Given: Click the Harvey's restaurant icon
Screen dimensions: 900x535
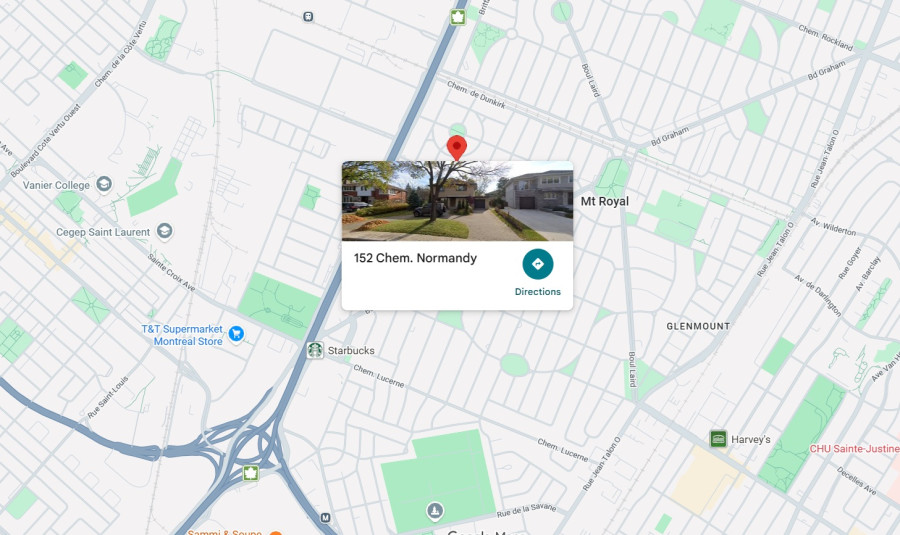Looking at the screenshot, I should (718, 439).
